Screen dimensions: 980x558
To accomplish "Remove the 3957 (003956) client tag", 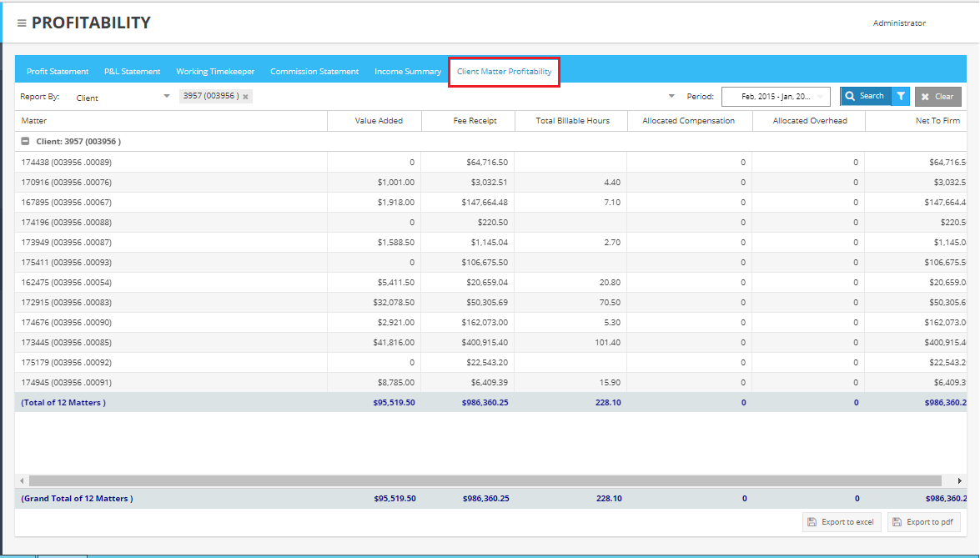I will point(245,97).
